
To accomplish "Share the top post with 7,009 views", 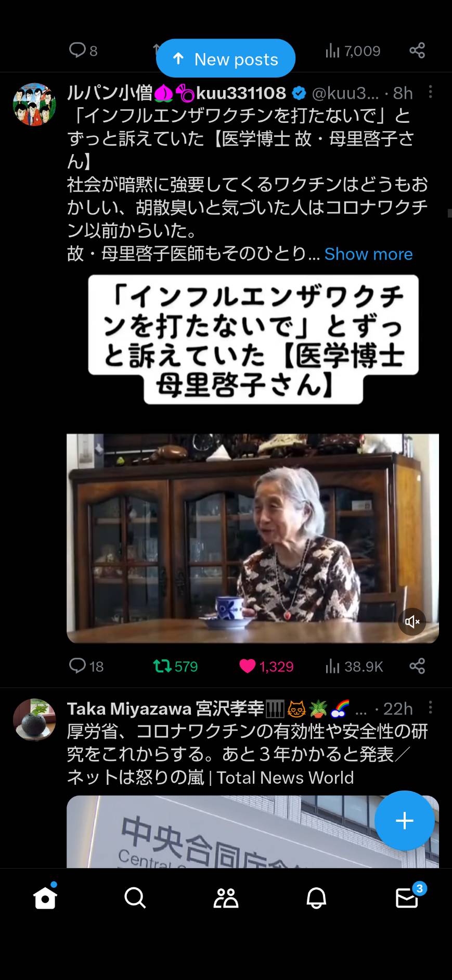I will pyautogui.click(x=417, y=50).
